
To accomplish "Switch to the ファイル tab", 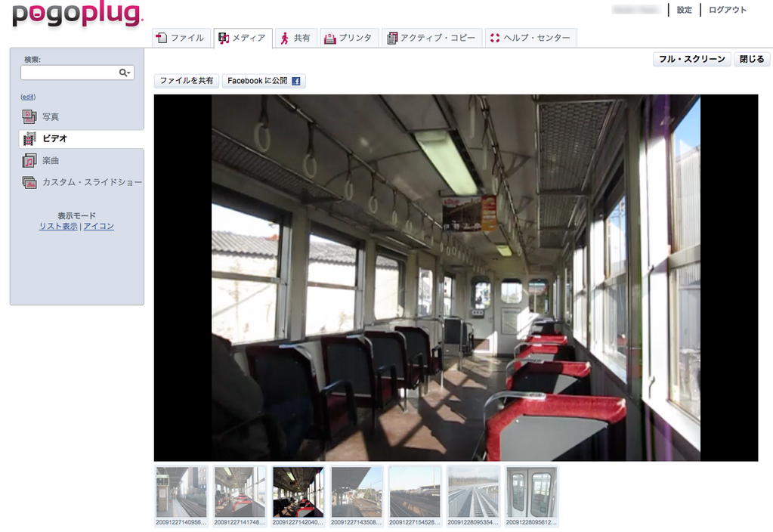I will coord(181,38).
